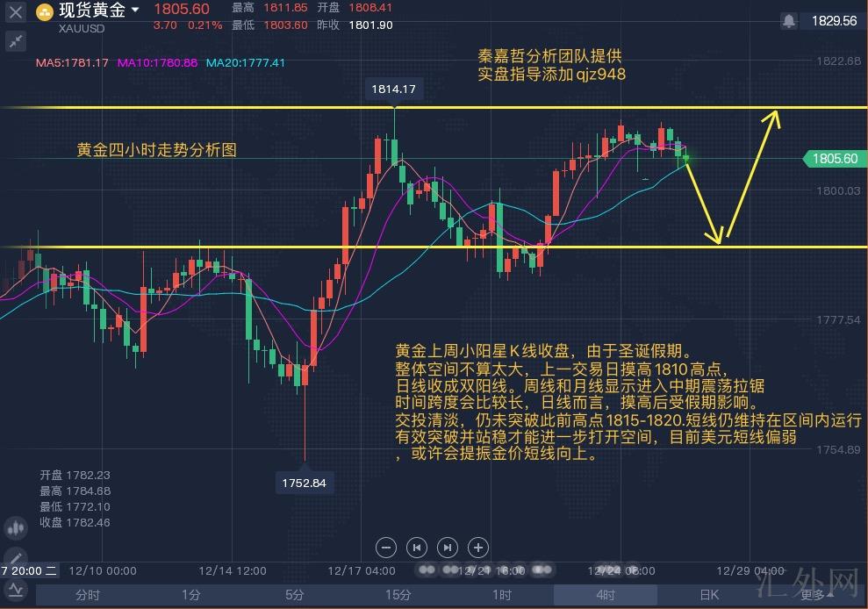Click the 1814.17 high price marker

coord(393,90)
